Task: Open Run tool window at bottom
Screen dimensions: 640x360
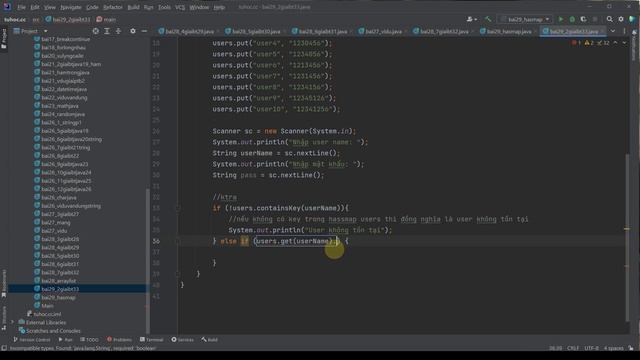Action: coord(65,340)
